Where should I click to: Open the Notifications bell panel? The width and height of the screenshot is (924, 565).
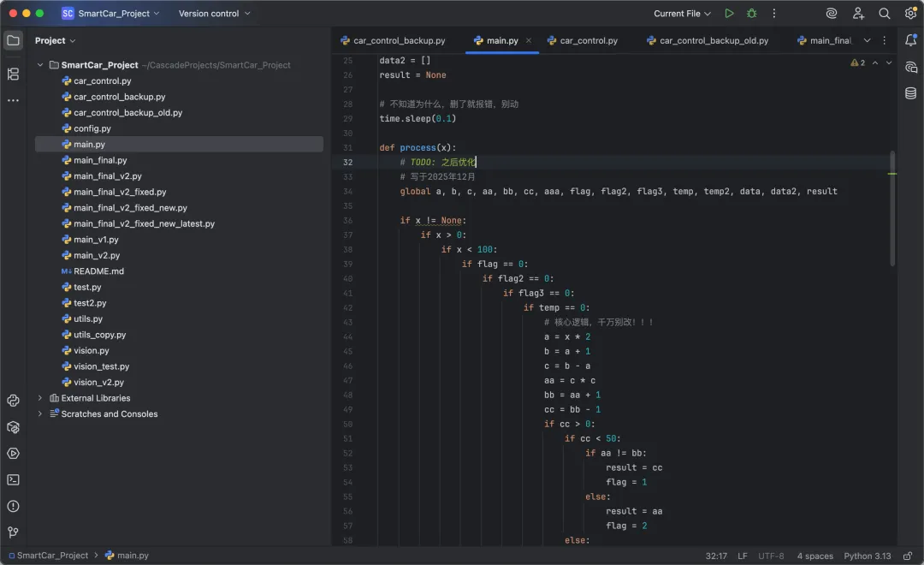click(910, 40)
